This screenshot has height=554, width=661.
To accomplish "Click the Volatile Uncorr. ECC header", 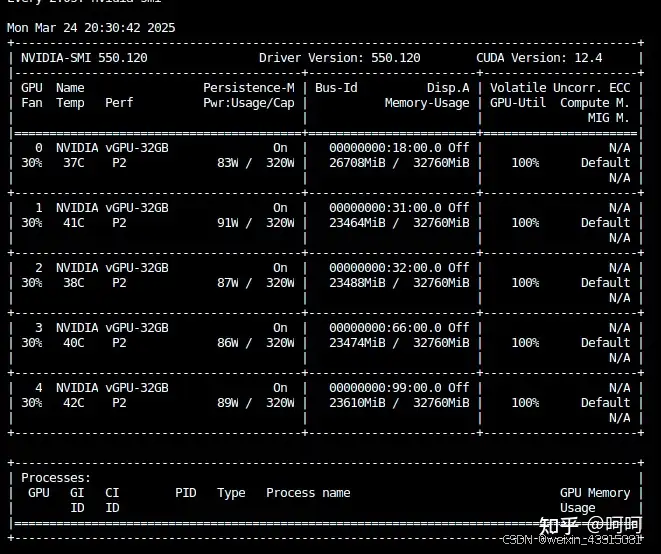I will (x=560, y=88).
